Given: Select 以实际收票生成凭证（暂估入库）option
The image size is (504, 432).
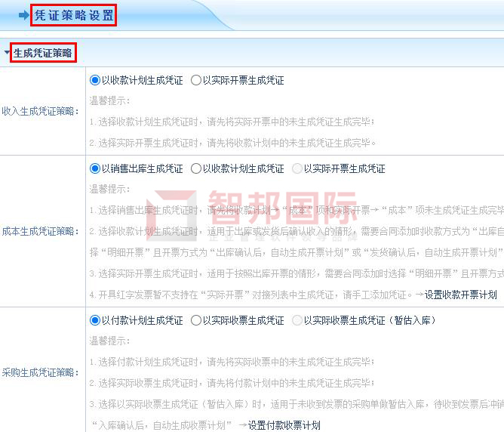Looking at the screenshot, I should (x=297, y=320).
